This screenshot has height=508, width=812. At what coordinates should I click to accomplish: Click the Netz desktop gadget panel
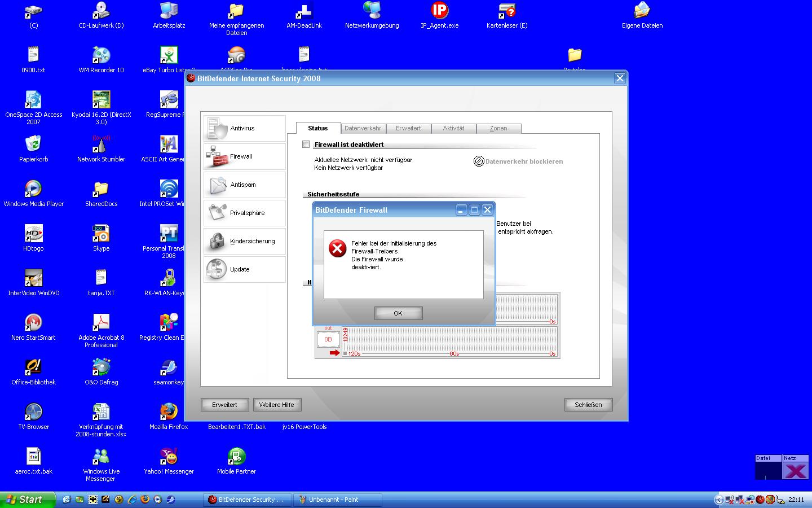796,467
